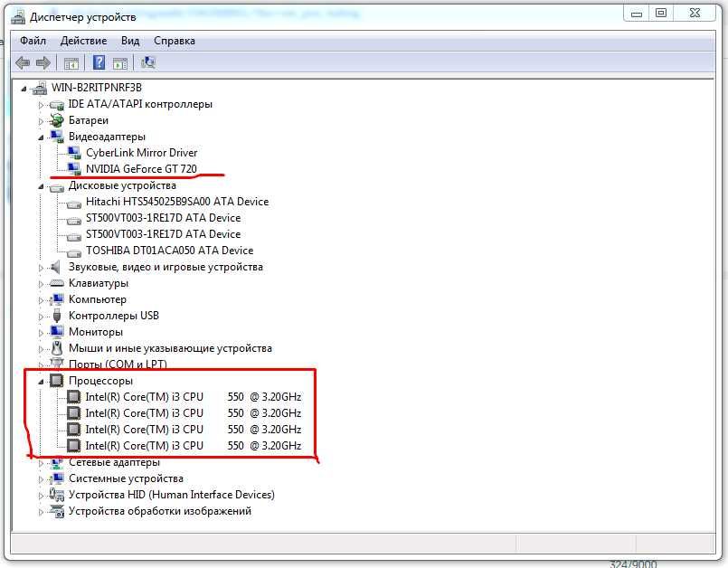The width and height of the screenshot is (728, 568).
Task: Toggle the action pane toolbar icon
Action: click(x=119, y=63)
